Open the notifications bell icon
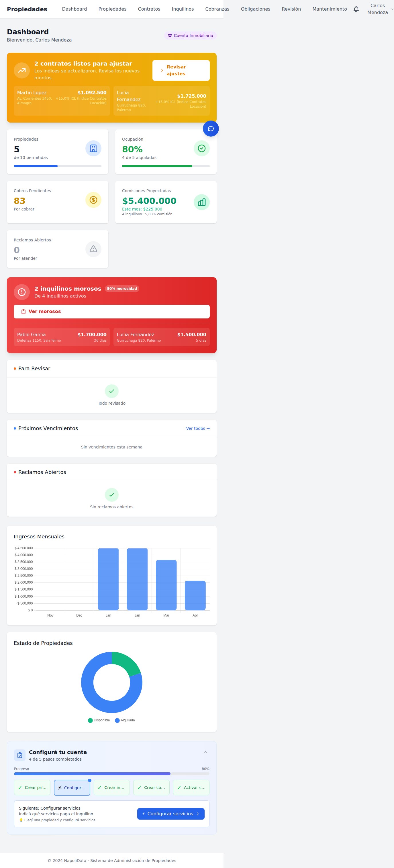The height and width of the screenshot is (868, 394). point(356,9)
